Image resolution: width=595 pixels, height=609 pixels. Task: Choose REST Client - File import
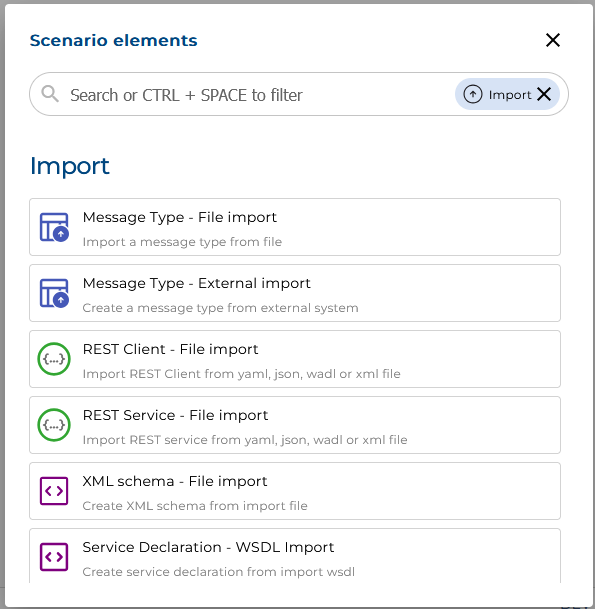[295, 359]
